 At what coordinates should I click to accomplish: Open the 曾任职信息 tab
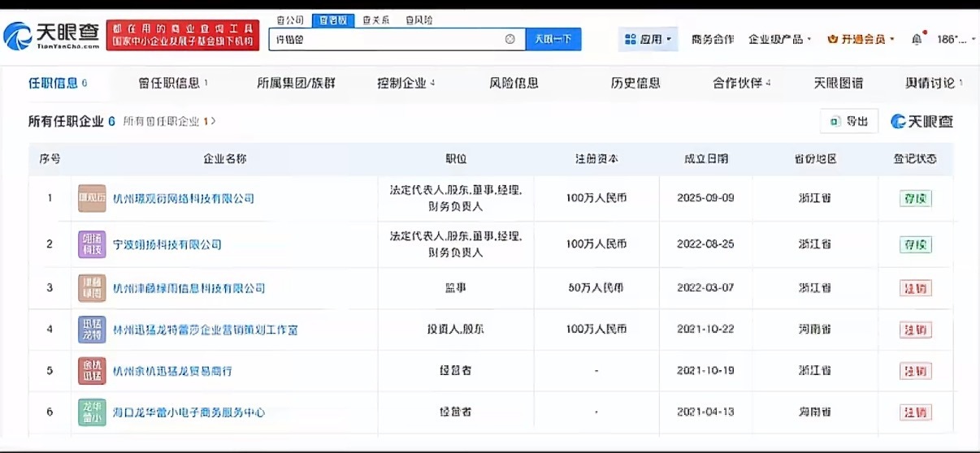pos(173,83)
